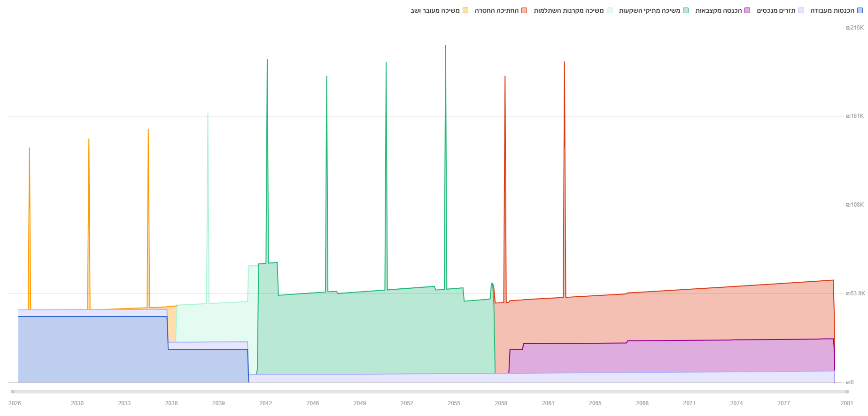The width and height of the screenshot is (868, 416).
Task: Click the red החתיכה החסרה legend swatch
Action: click(x=524, y=10)
